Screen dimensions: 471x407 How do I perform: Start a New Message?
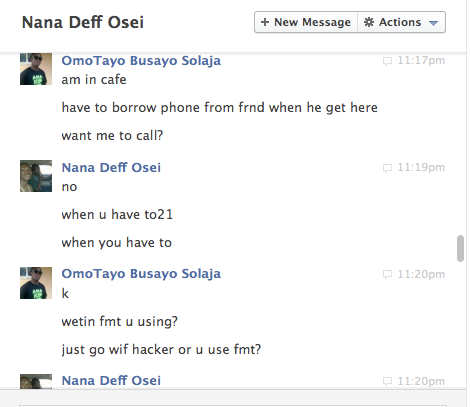click(306, 22)
